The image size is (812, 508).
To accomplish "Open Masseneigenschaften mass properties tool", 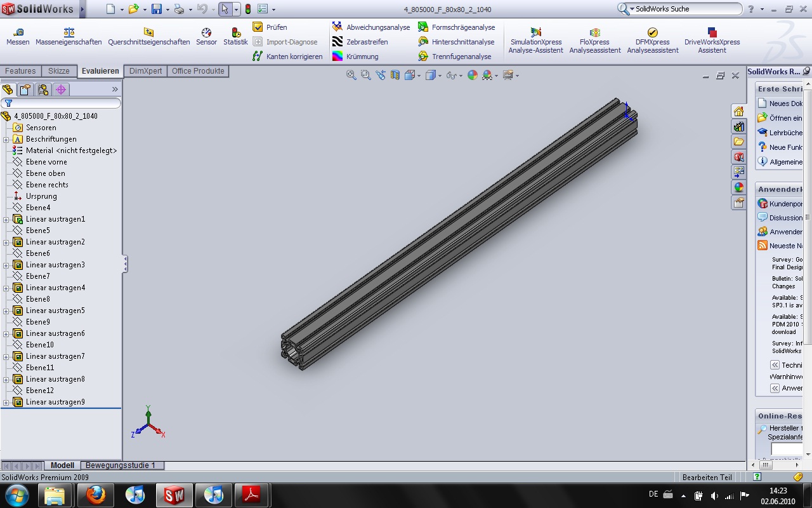I will pyautogui.click(x=69, y=37).
